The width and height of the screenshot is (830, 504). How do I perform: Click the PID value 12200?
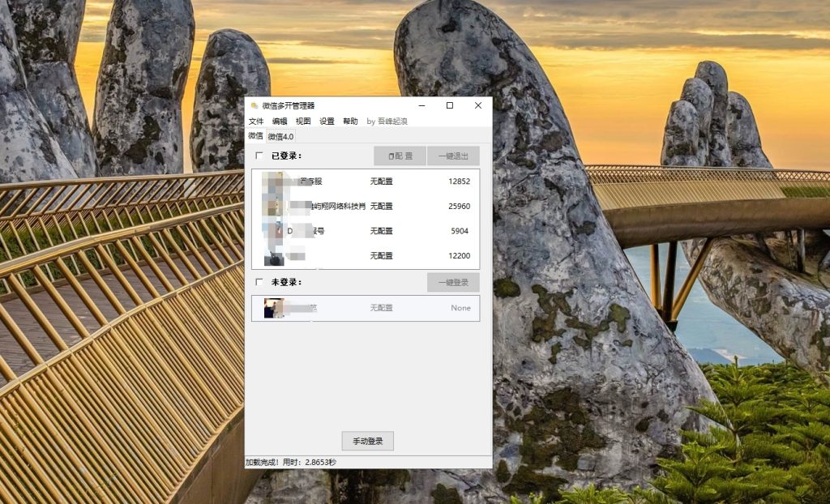[459, 256]
